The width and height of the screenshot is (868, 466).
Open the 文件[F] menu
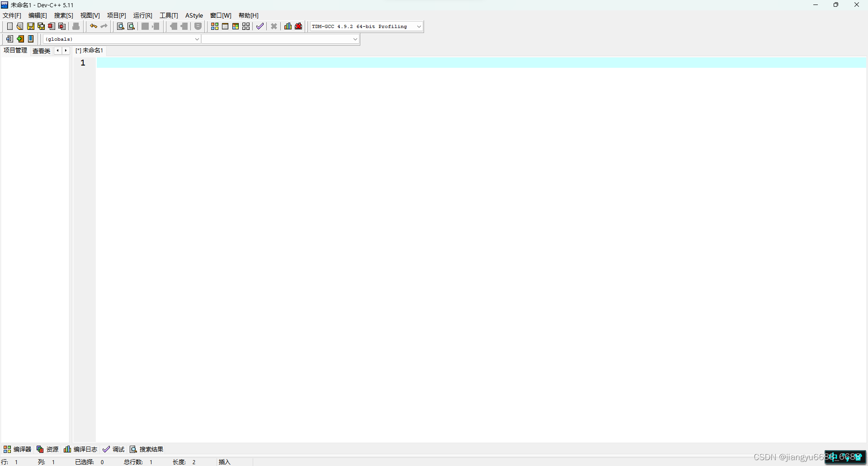point(12,15)
